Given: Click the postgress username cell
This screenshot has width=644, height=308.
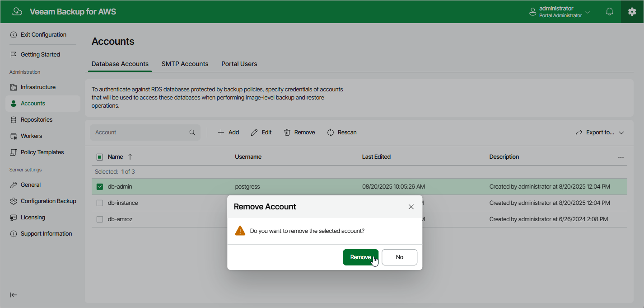Looking at the screenshot, I should 247,187.
